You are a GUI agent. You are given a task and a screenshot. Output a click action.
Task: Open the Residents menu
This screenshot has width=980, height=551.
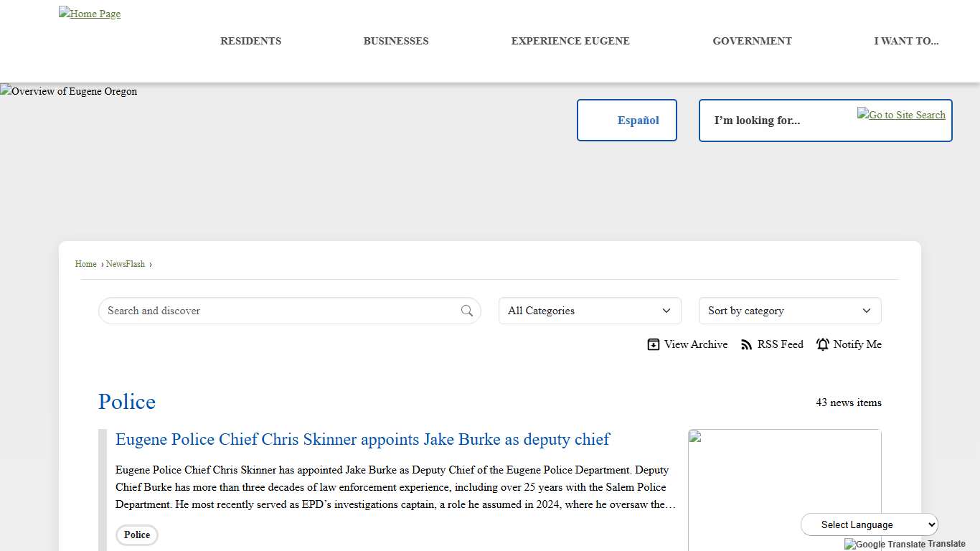point(250,41)
